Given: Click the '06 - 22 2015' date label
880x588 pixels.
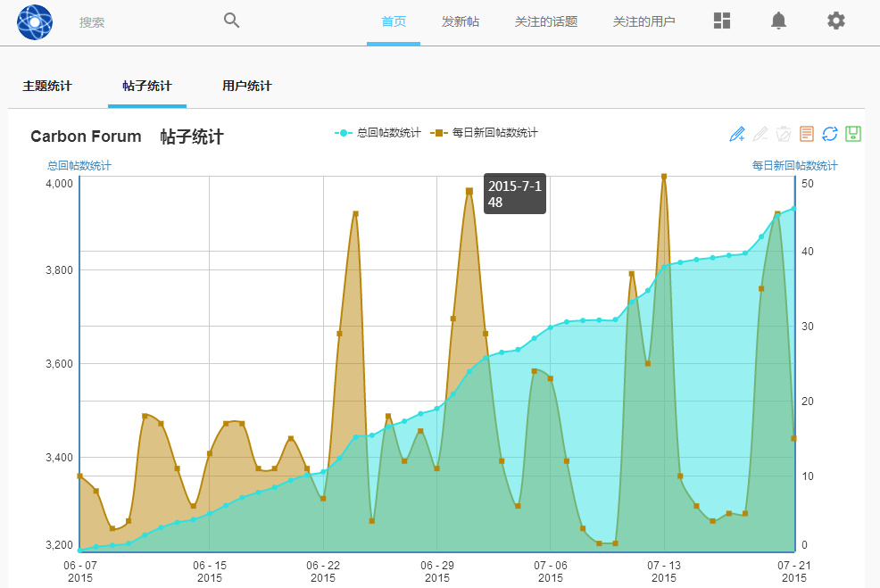Looking at the screenshot, I should (323, 571).
